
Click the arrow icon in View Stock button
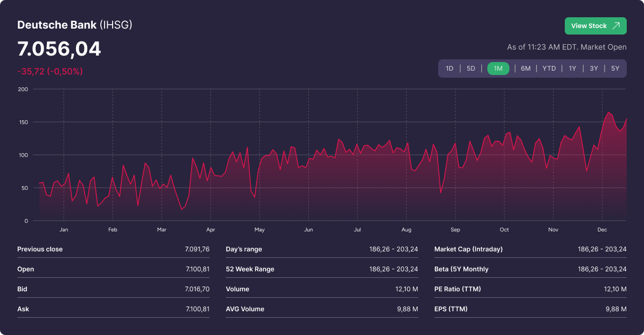click(x=616, y=26)
